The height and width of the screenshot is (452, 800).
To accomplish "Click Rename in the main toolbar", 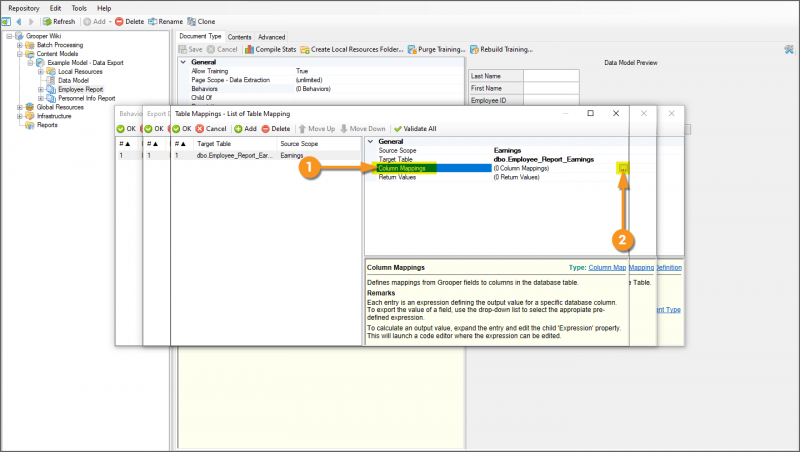I will coord(165,21).
